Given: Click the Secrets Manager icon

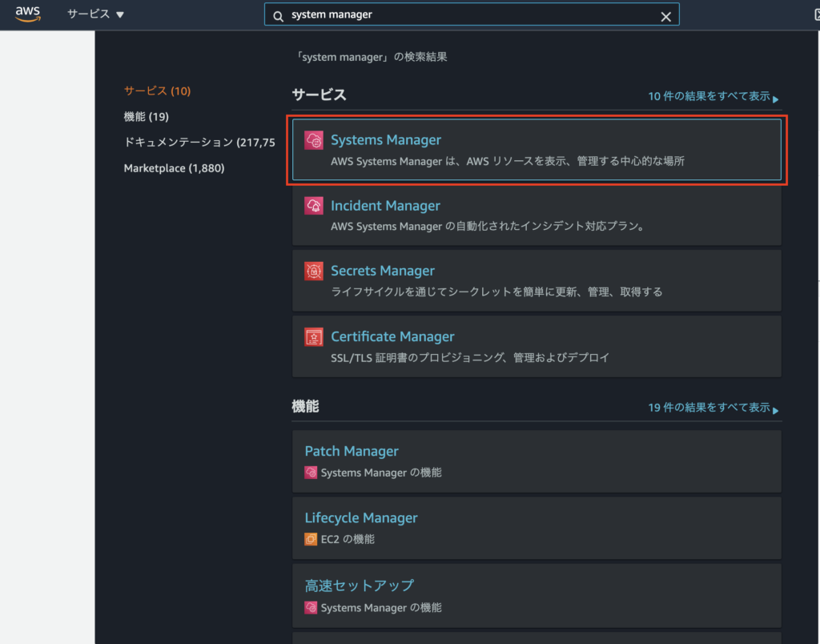Looking at the screenshot, I should (314, 271).
